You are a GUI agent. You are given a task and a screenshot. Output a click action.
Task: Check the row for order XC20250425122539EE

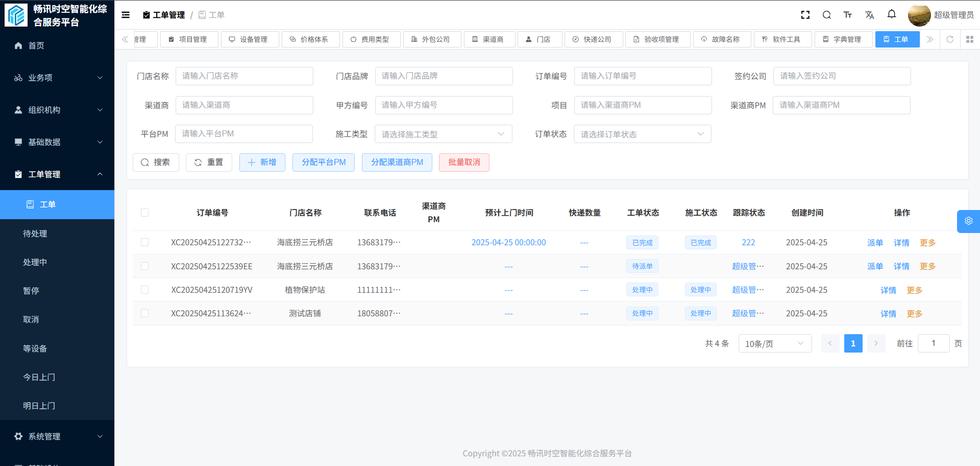pos(145,266)
